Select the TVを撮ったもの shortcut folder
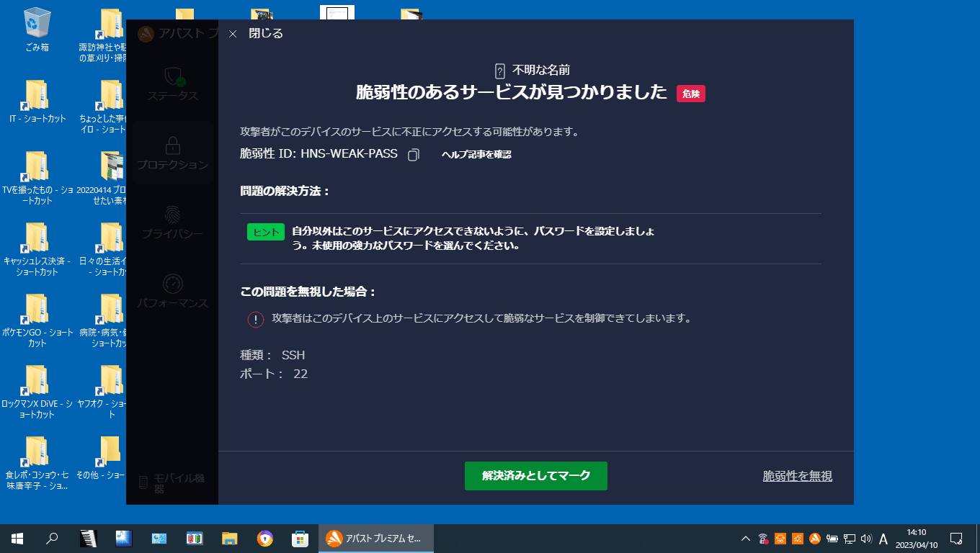Image resolution: width=980 pixels, height=553 pixels. coord(37,179)
